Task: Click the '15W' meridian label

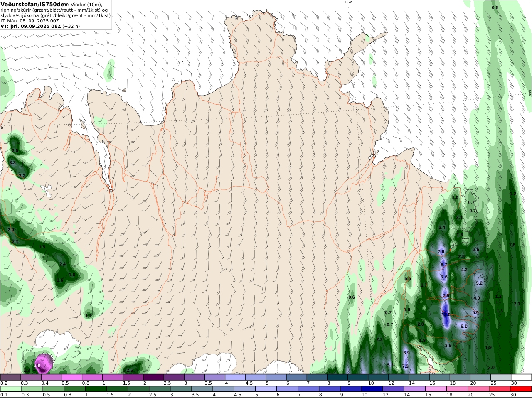Action: [x=347, y=2]
